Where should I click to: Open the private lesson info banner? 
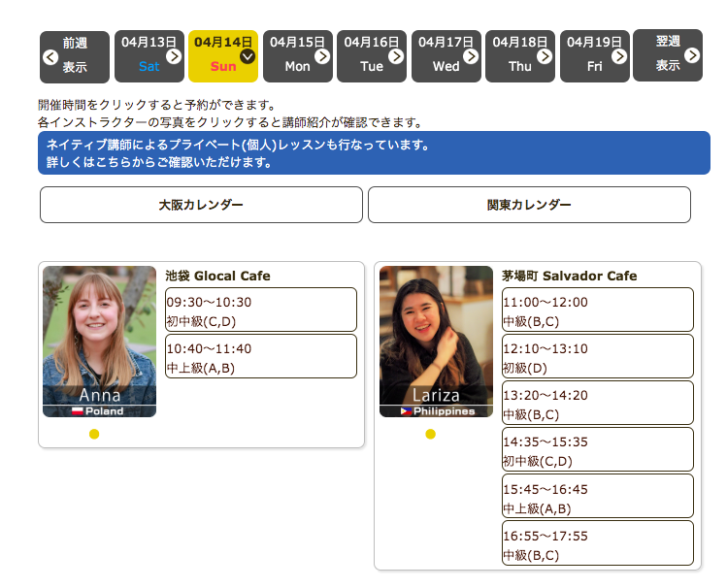tap(374, 153)
